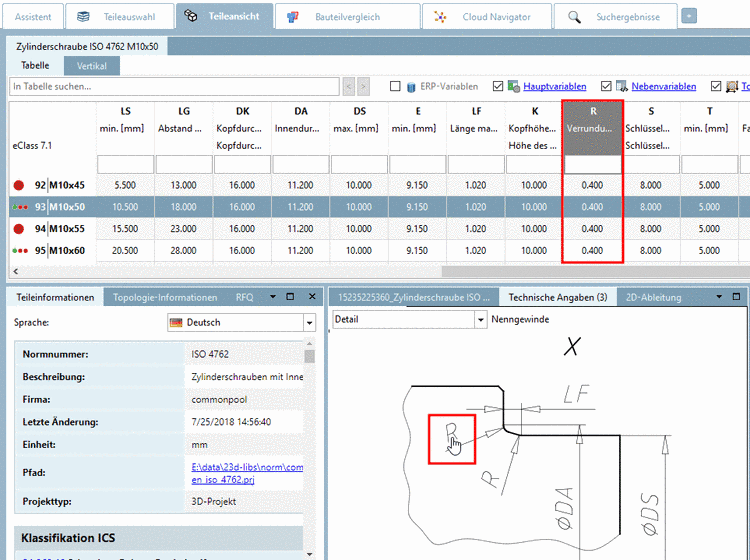Click the Bauteilvergleich icon

point(293,17)
